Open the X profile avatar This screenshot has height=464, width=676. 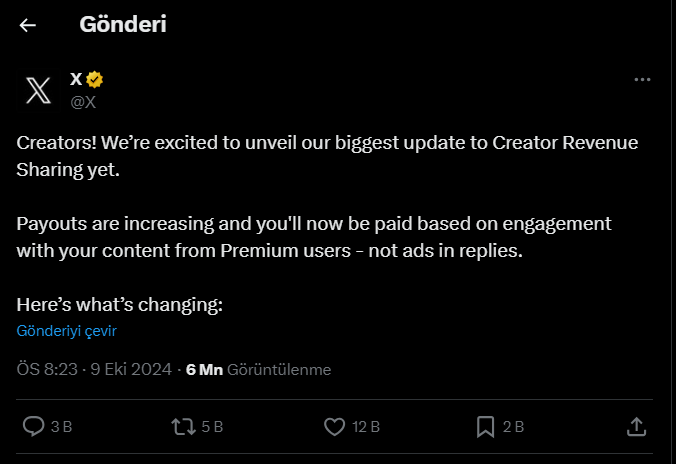pos(38,90)
